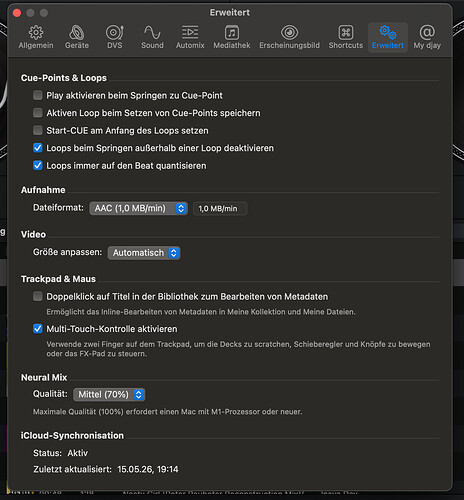Click the iCloud Status value Aktiv
464x500 pixels.
click(x=78, y=453)
